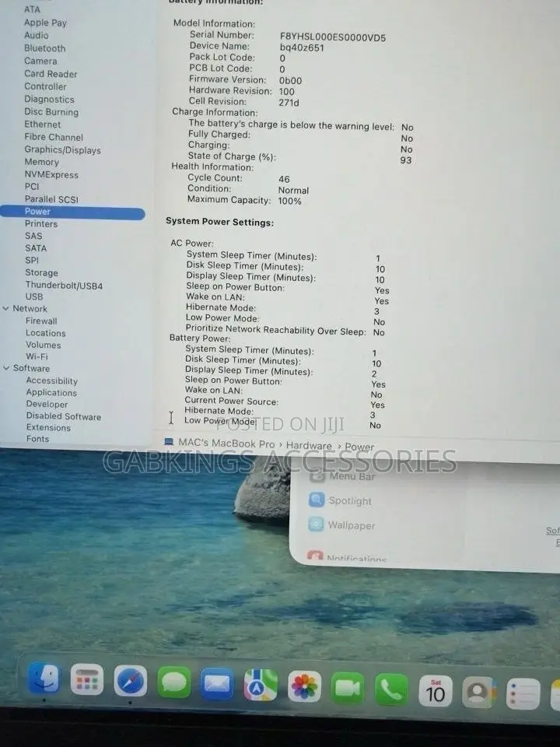Click the System Power Settings heading
The width and height of the screenshot is (560, 747).
(x=219, y=222)
